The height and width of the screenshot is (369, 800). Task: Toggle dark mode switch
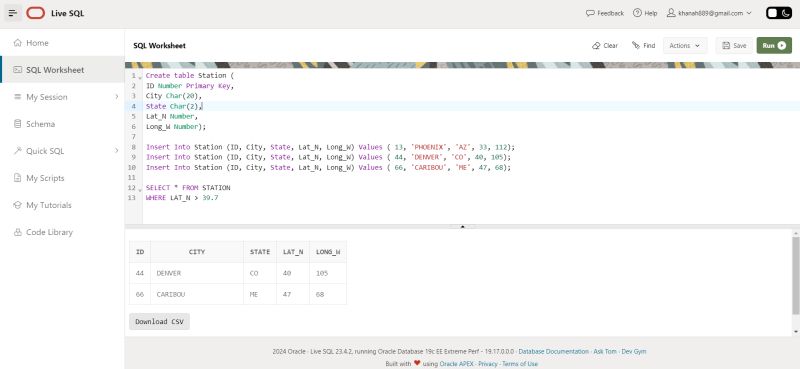point(779,13)
